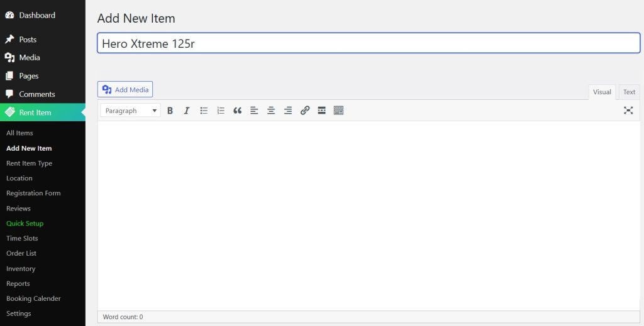Click the item title input field
This screenshot has width=644, height=326.
click(369, 43)
